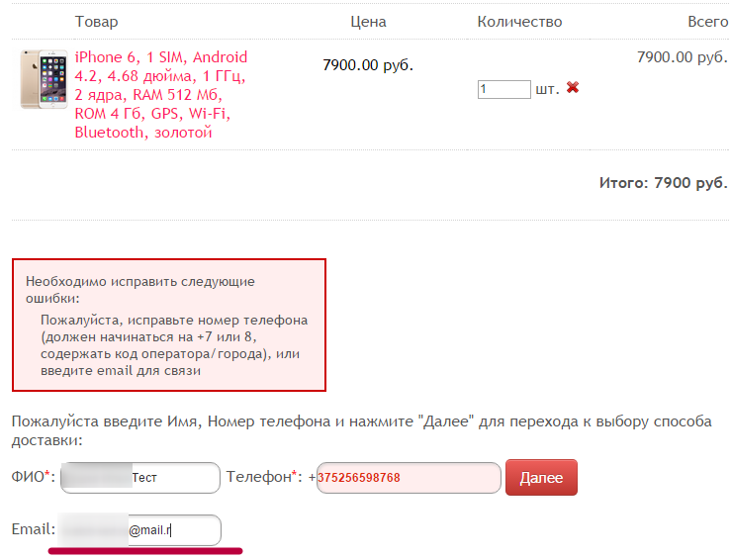Image resolution: width=731 pixels, height=560 pixels.
Task: Click the шт. unit label beside quantity
Action: (x=547, y=89)
